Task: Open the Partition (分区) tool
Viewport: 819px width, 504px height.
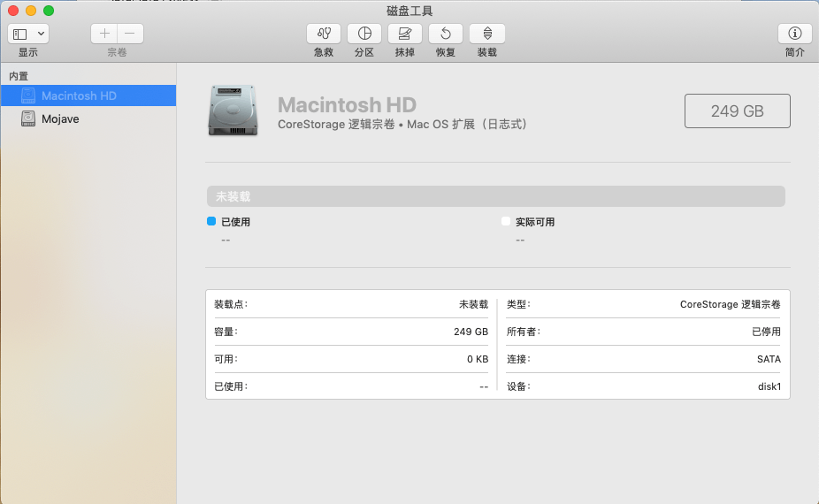Action: 364,34
